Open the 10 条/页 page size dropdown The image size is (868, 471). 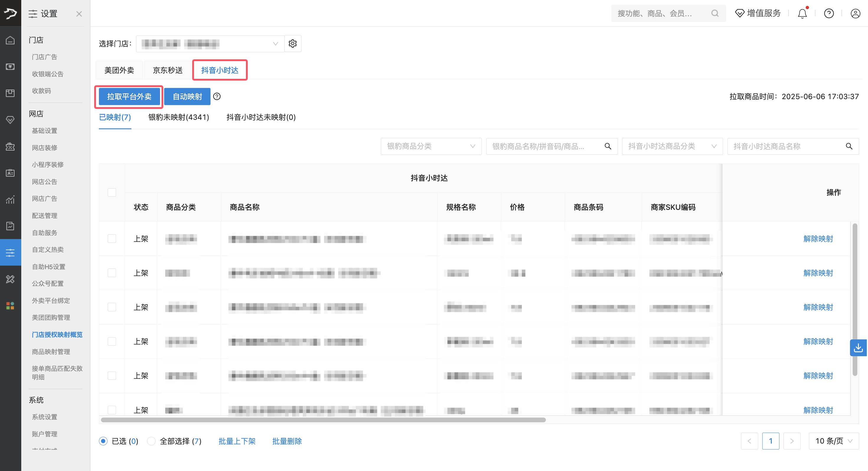[x=834, y=441]
